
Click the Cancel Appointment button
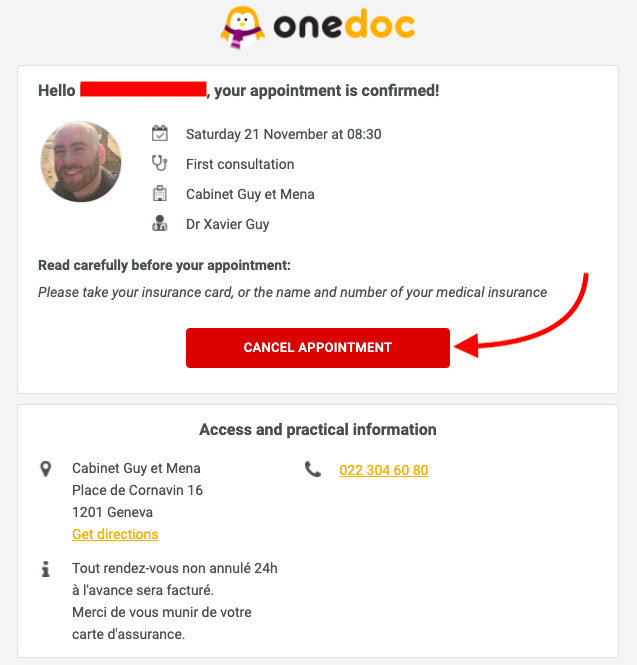(318, 348)
